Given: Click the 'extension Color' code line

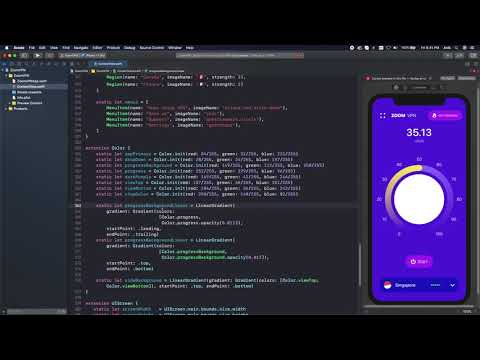Looking at the screenshot, I should coord(108,148).
